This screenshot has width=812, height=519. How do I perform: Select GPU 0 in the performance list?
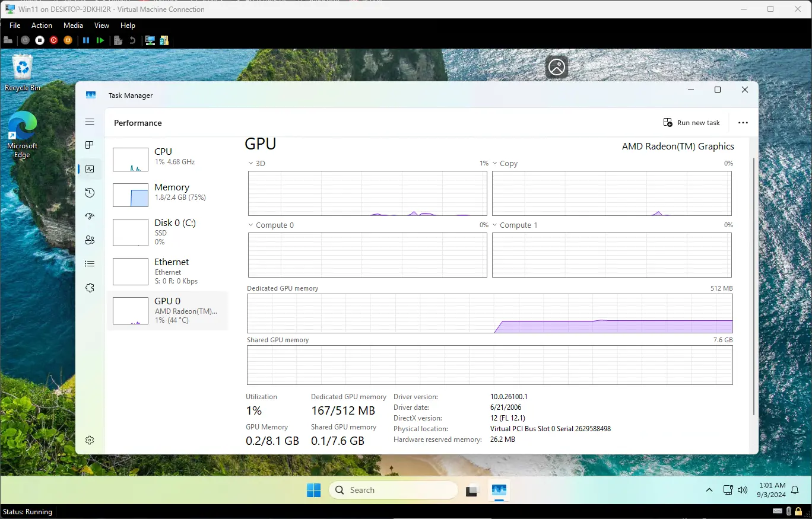[x=167, y=311]
